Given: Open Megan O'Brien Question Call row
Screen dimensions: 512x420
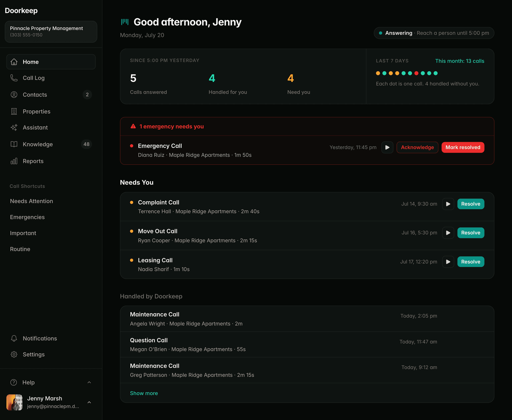Looking at the screenshot, I should click(307, 345).
